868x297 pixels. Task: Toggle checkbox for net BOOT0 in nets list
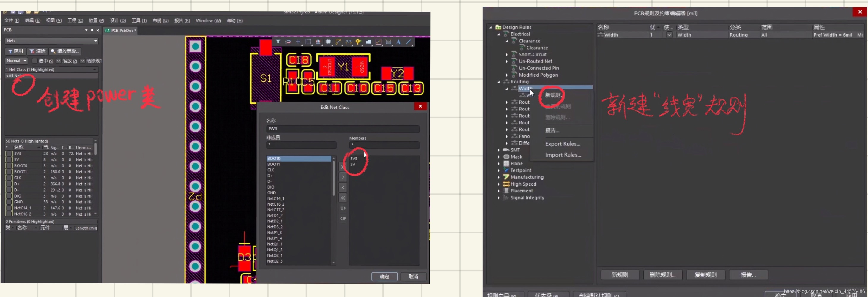(x=9, y=166)
